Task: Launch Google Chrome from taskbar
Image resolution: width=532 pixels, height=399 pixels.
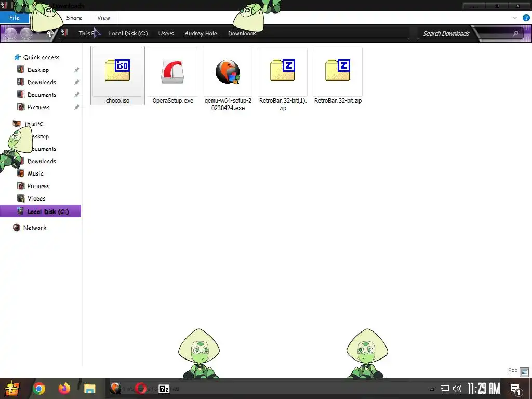Action: tap(38, 389)
